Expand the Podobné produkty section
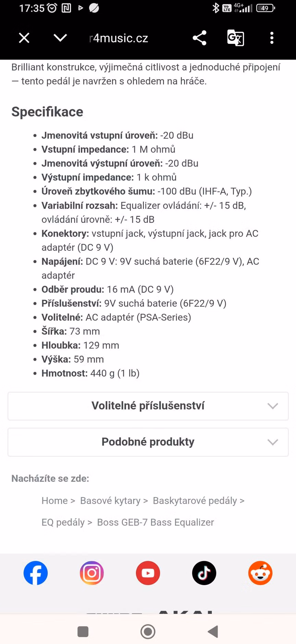 pos(148,442)
